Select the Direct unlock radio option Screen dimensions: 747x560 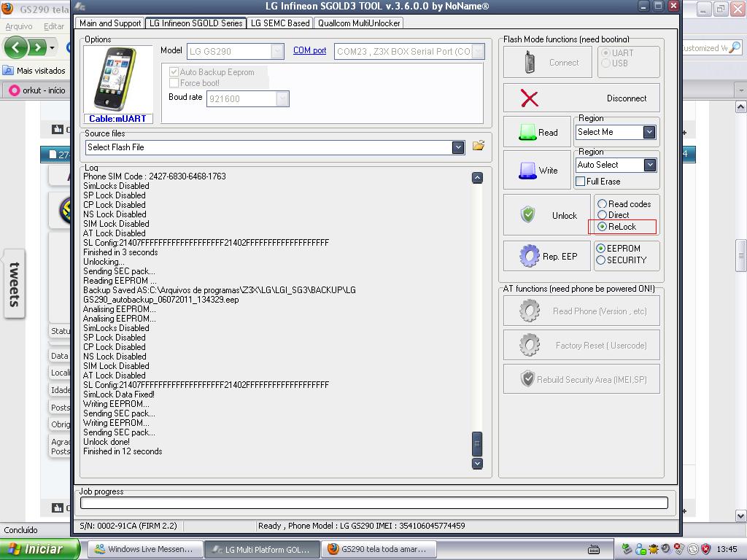(x=602, y=215)
